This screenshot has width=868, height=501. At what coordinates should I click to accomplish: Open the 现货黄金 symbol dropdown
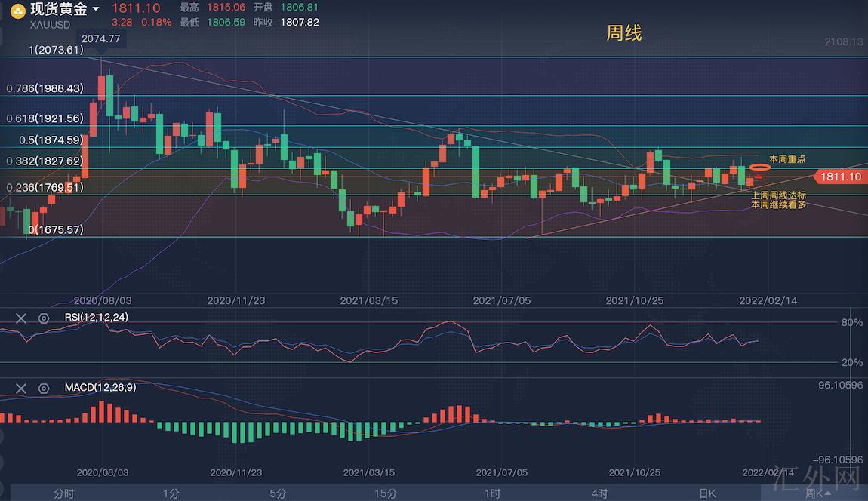point(96,10)
